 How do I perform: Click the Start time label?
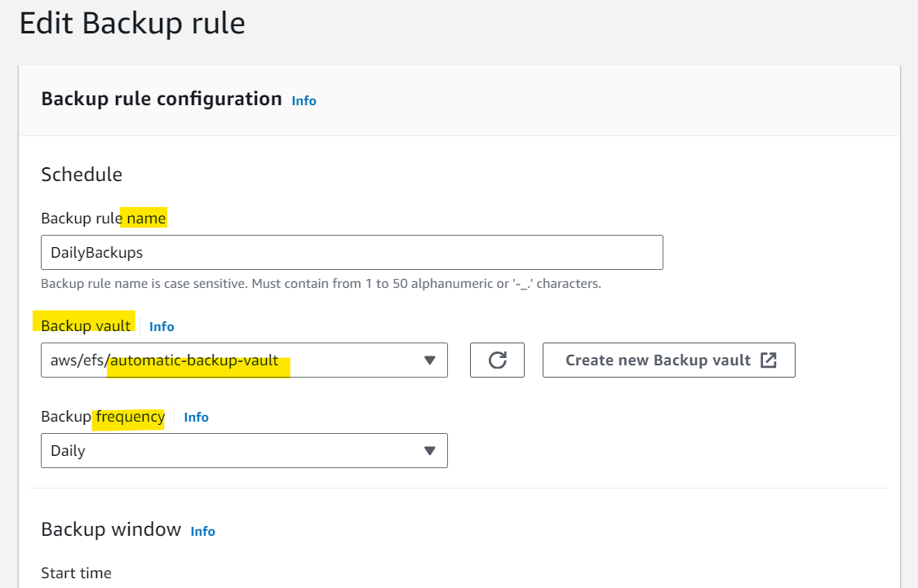tap(76, 573)
